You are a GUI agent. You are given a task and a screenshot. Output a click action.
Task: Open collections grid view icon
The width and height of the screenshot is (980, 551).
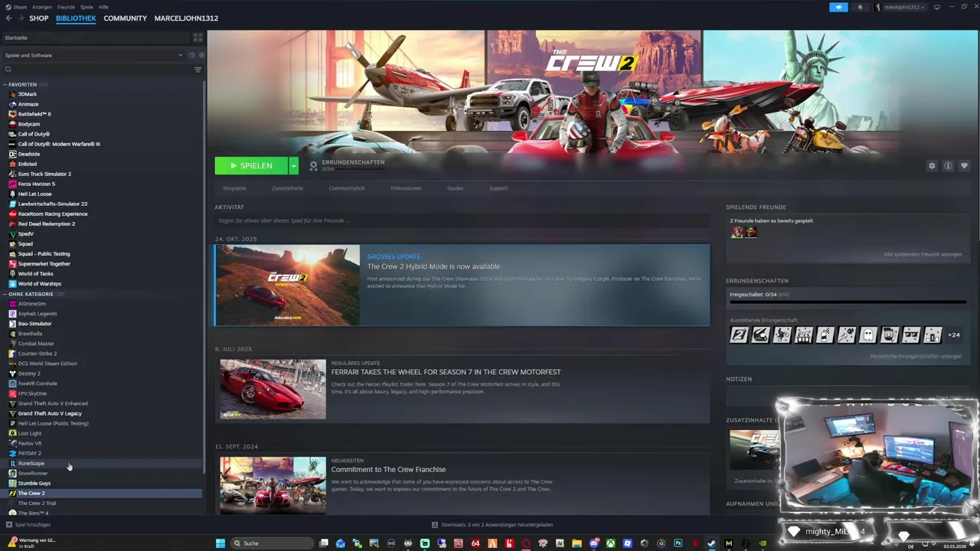[x=198, y=37]
